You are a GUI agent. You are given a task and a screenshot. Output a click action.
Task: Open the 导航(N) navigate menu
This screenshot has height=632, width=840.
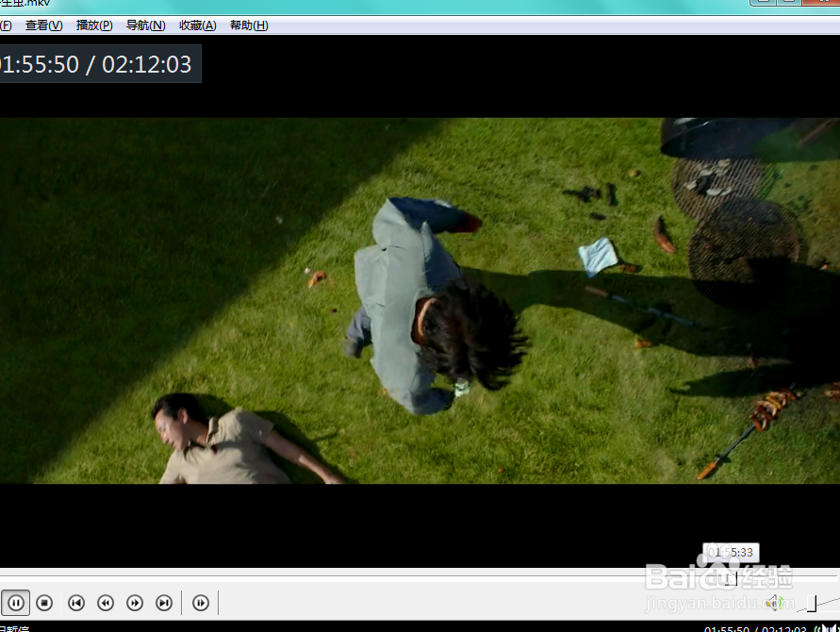(146, 25)
